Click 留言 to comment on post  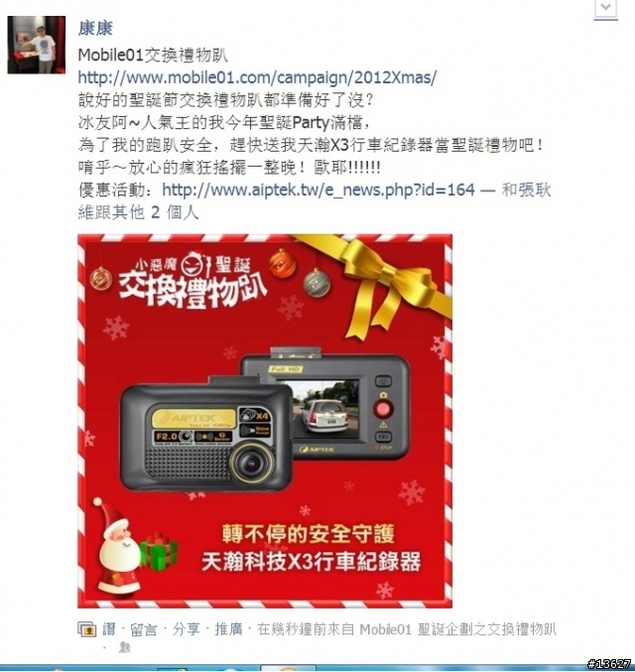tap(143, 629)
